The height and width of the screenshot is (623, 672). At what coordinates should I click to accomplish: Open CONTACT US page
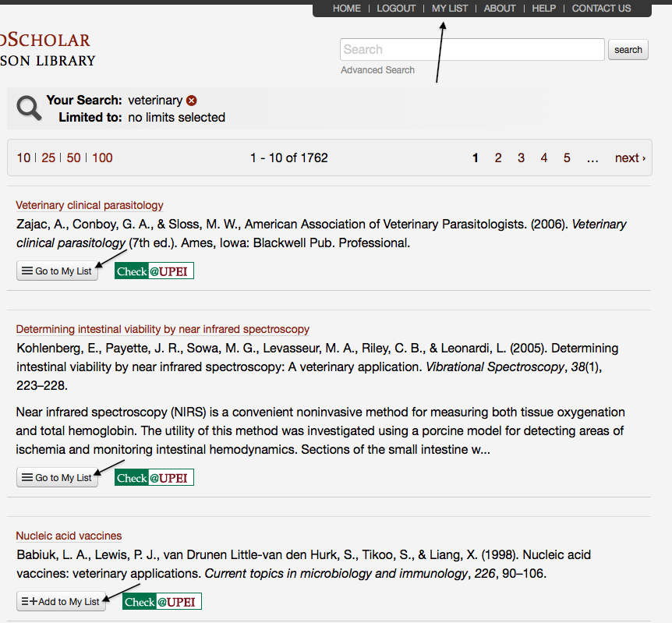pos(601,9)
